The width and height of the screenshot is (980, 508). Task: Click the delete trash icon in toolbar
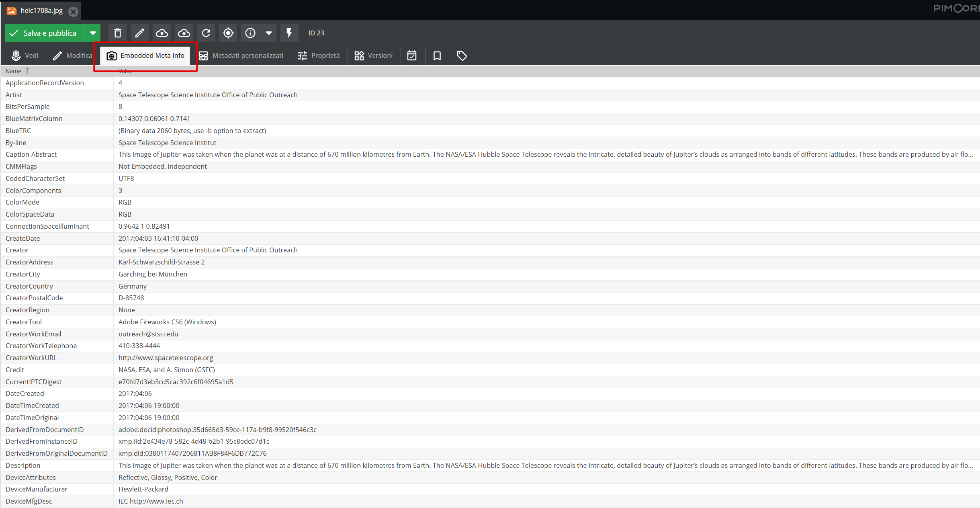tap(118, 33)
